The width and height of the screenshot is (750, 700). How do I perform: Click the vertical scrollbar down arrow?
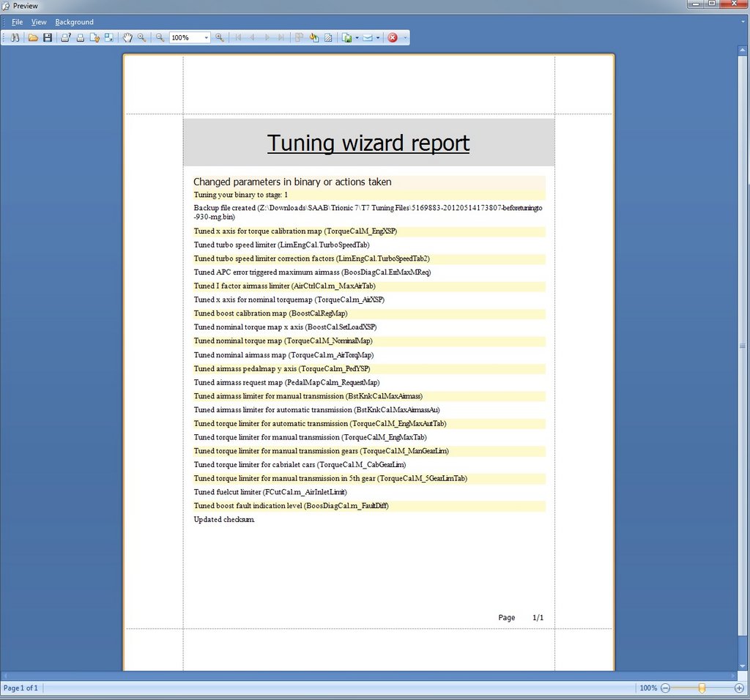[x=743, y=666]
